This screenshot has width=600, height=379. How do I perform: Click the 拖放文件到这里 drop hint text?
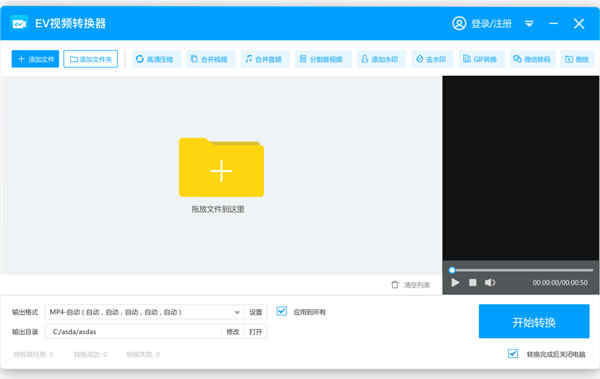point(218,209)
